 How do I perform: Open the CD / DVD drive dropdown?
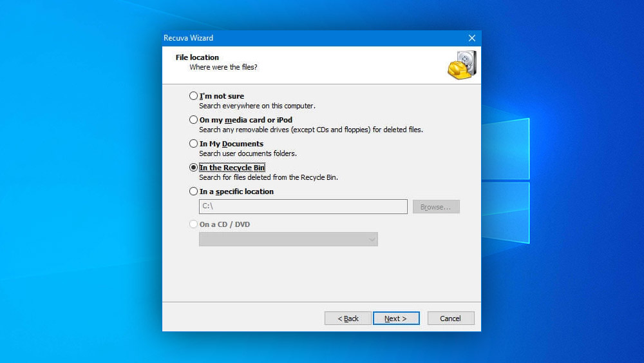pos(289,239)
